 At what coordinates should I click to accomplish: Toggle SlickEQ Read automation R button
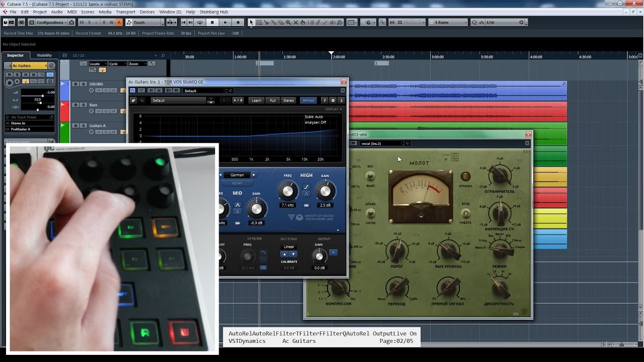151,90
